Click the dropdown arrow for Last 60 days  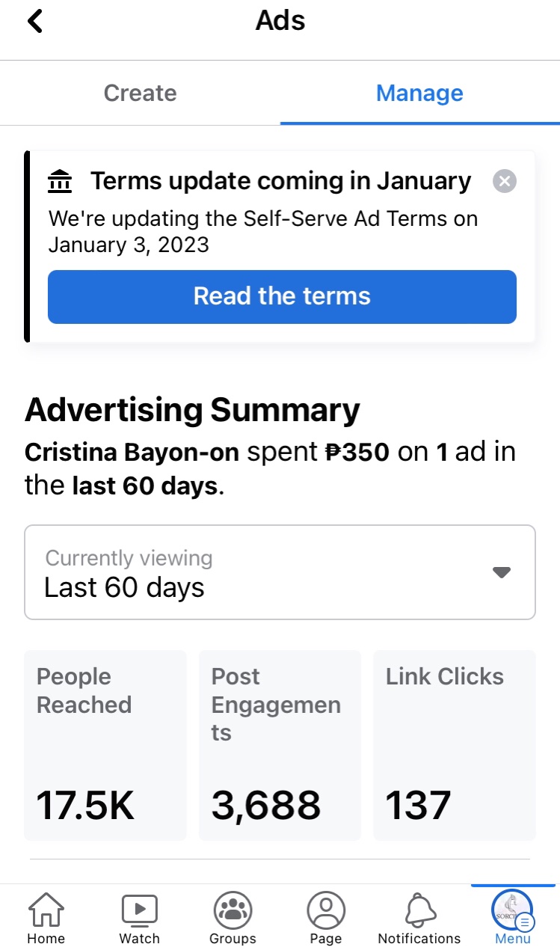pyautogui.click(x=501, y=572)
